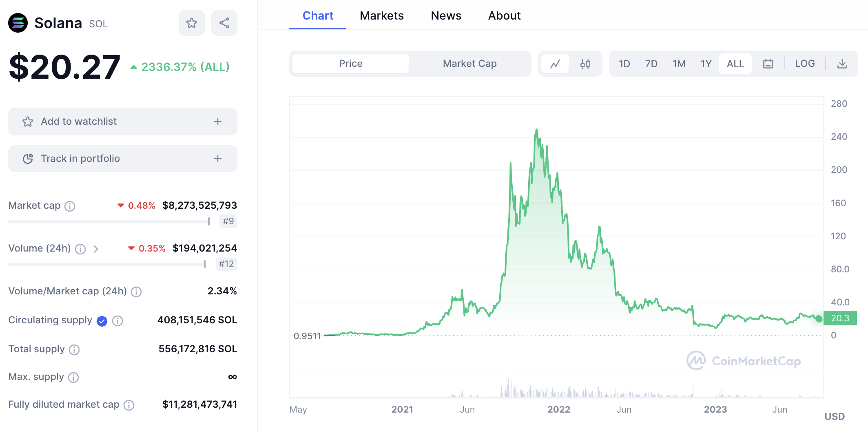Switch to line chart view icon
The image size is (868, 433).
pyautogui.click(x=555, y=64)
